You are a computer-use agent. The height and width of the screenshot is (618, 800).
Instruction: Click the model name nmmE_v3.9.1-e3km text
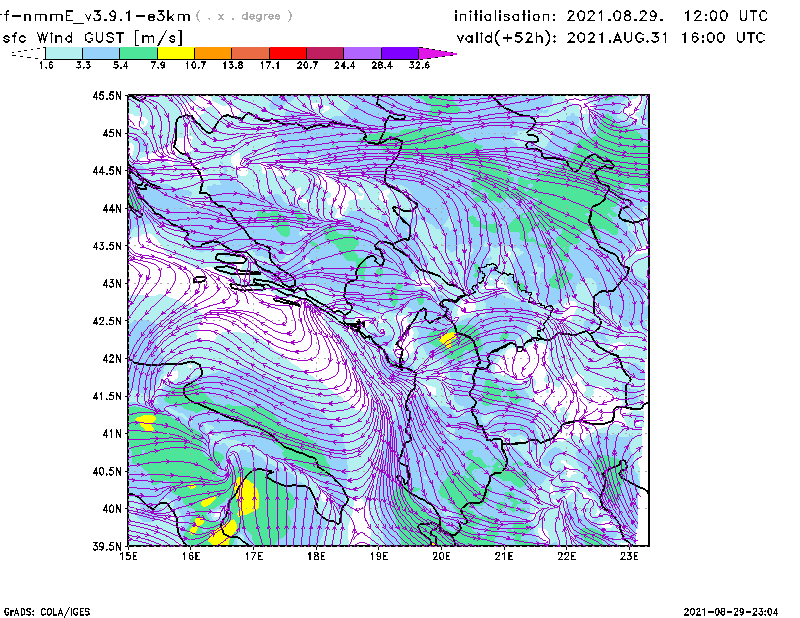[x=106, y=16]
